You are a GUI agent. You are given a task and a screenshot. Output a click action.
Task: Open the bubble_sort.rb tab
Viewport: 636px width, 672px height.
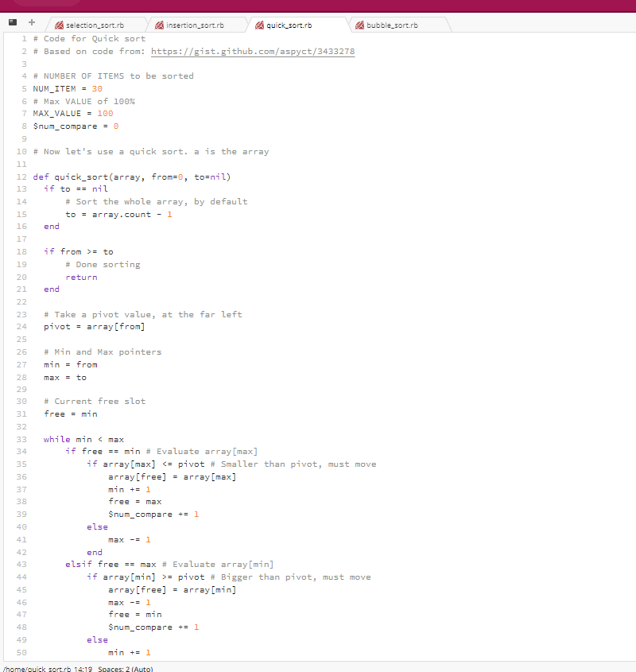[x=392, y=25]
